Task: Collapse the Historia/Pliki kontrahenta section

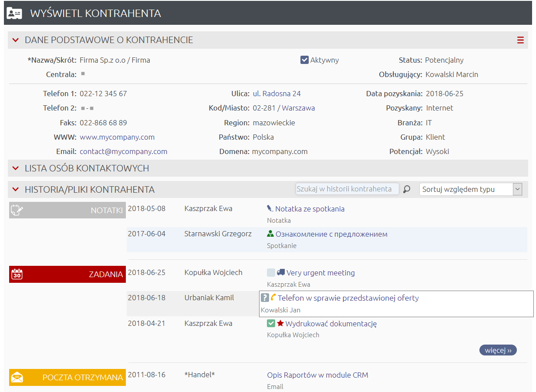Action: click(x=16, y=189)
